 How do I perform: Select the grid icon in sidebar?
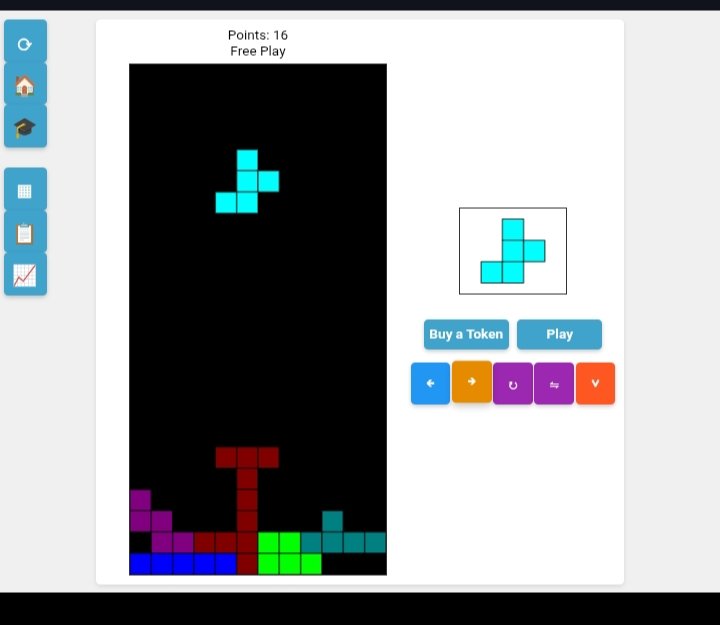point(25,190)
